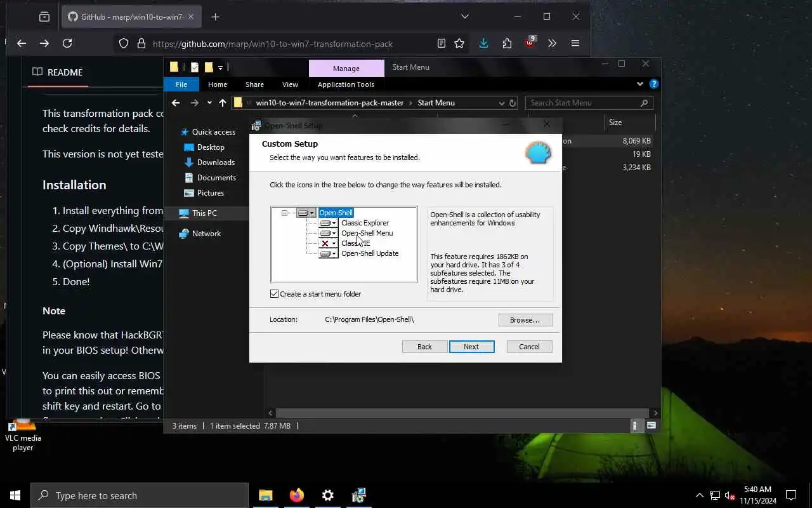
Task: Click Browse to change install location
Action: 525,320
